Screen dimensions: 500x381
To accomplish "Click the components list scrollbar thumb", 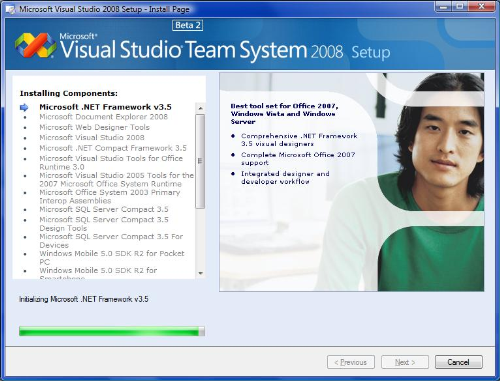I will point(200,161).
